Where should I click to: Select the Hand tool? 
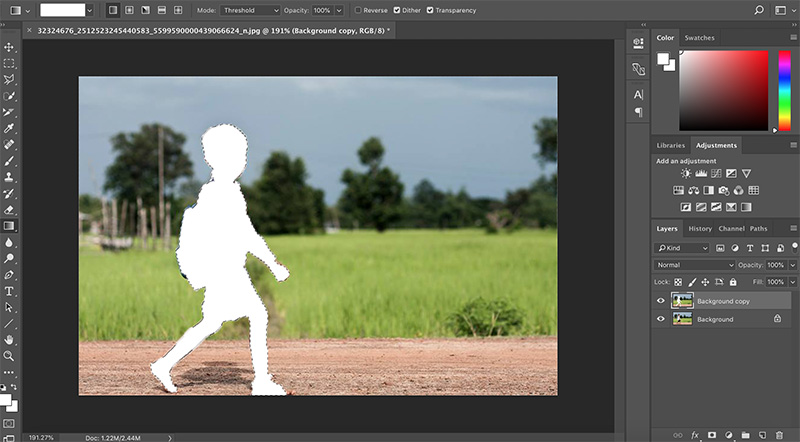pos(9,339)
